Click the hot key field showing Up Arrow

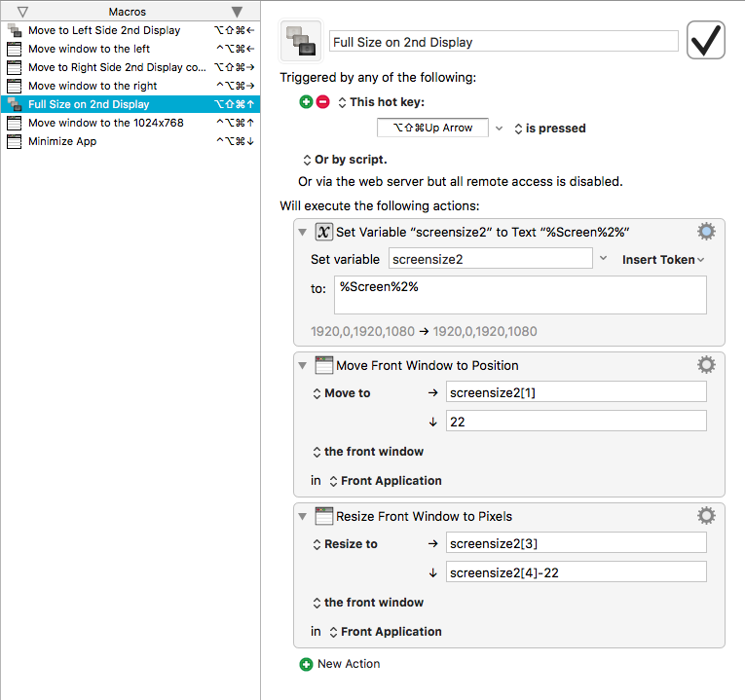[432, 128]
